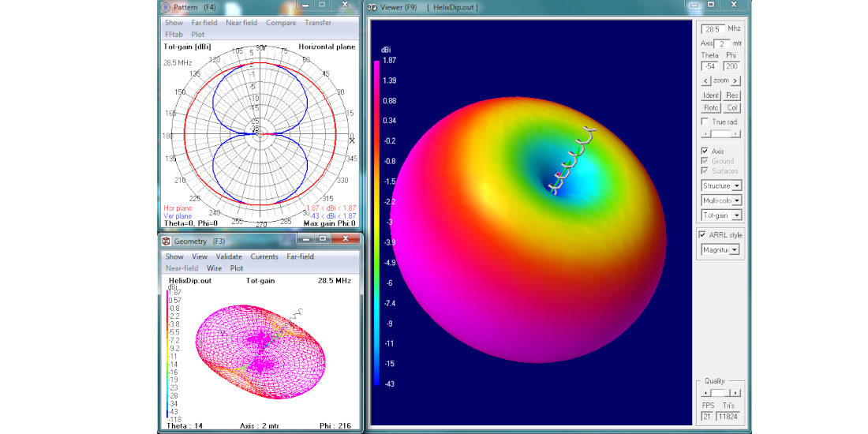Close the Geometry window
Image resolution: width=868 pixels, height=434 pixels.
pyautogui.click(x=344, y=238)
